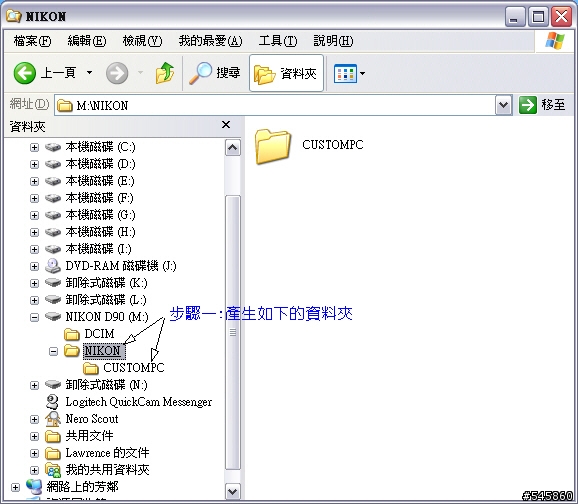Expand the 本機磁碟 (F:) tree node
The image size is (578, 504).
coord(34,198)
